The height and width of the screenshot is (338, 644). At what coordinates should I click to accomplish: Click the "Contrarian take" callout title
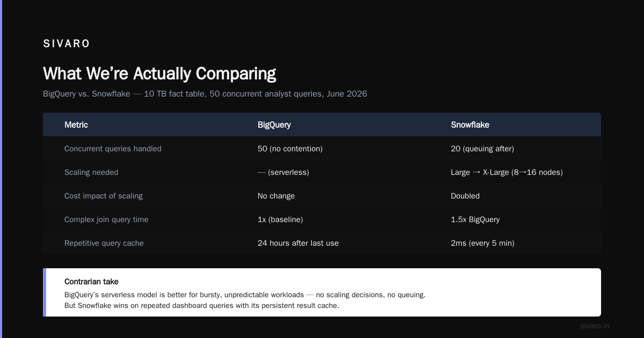tap(91, 282)
